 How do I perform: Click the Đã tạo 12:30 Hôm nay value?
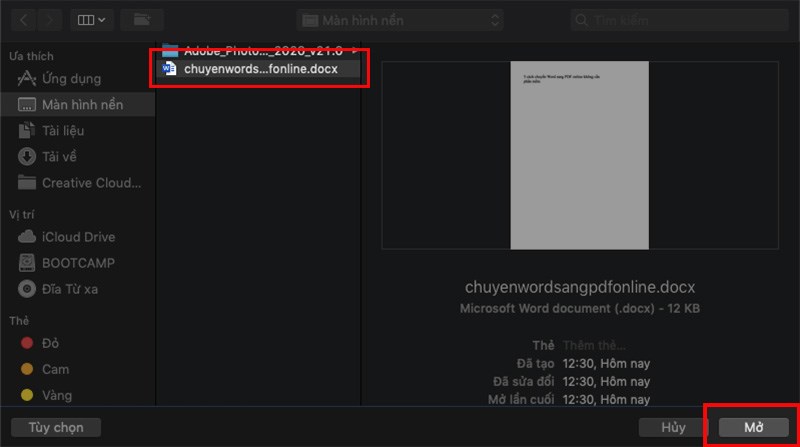click(606, 363)
